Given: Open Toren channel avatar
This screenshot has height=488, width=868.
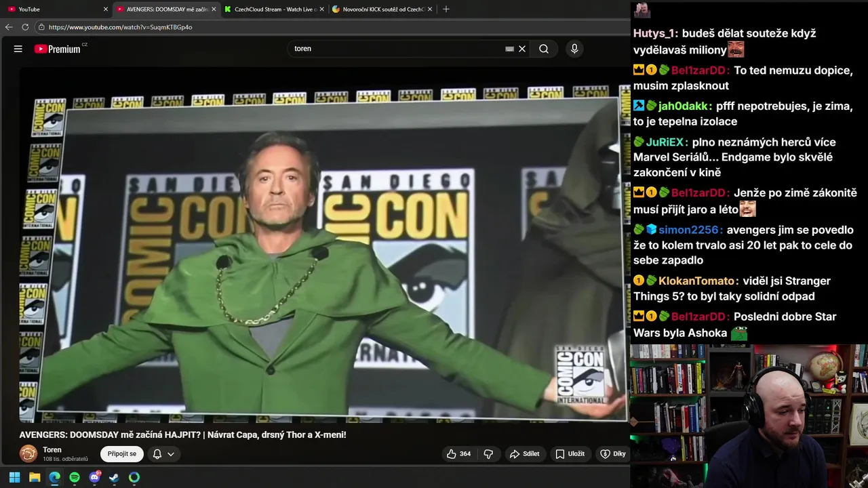Looking at the screenshot, I should coord(28,453).
